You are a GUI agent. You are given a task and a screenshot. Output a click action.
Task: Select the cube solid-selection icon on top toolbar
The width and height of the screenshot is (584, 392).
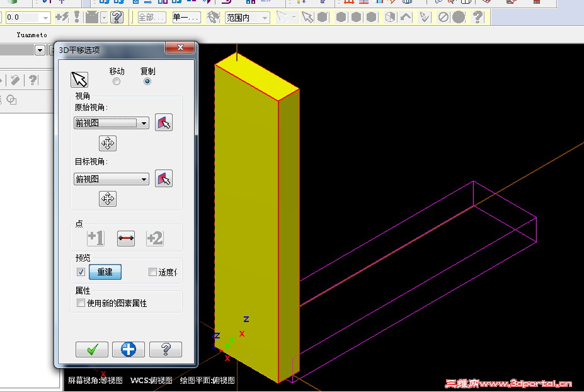click(x=389, y=17)
